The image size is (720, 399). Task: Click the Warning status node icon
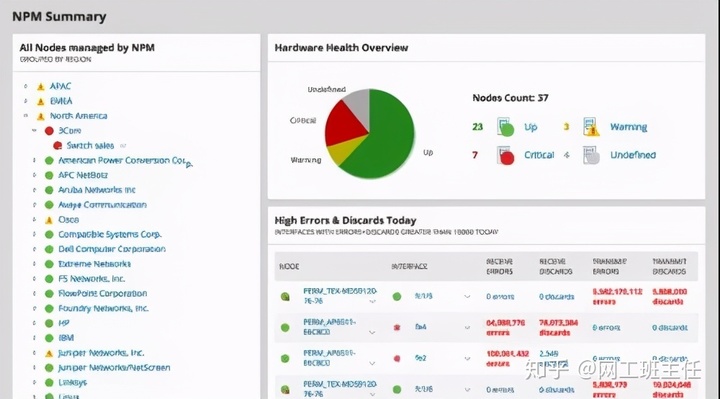[591, 127]
